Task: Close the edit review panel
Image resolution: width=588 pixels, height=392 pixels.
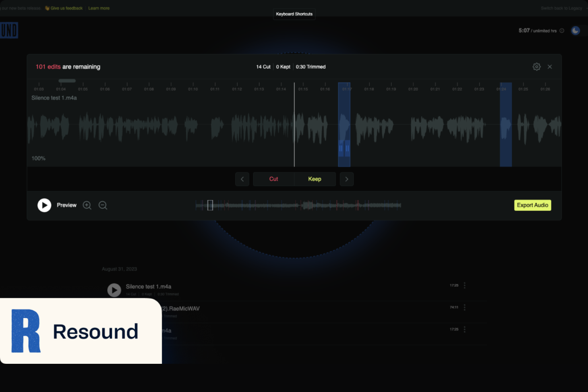Action: pyautogui.click(x=550, y=67)
